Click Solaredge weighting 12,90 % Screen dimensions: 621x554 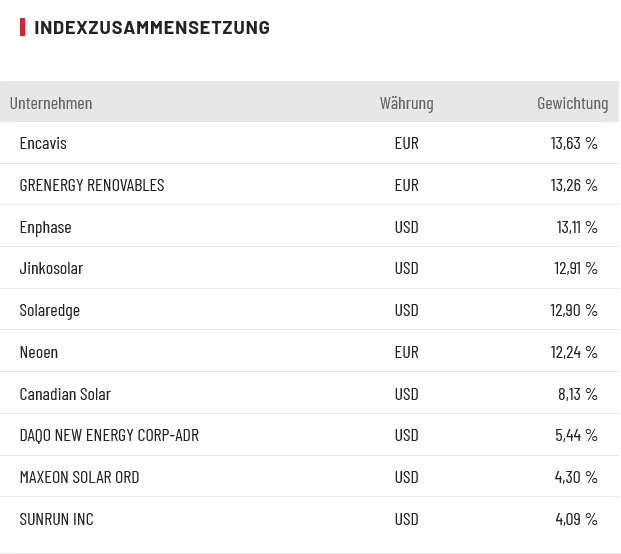tap(574, 310)
